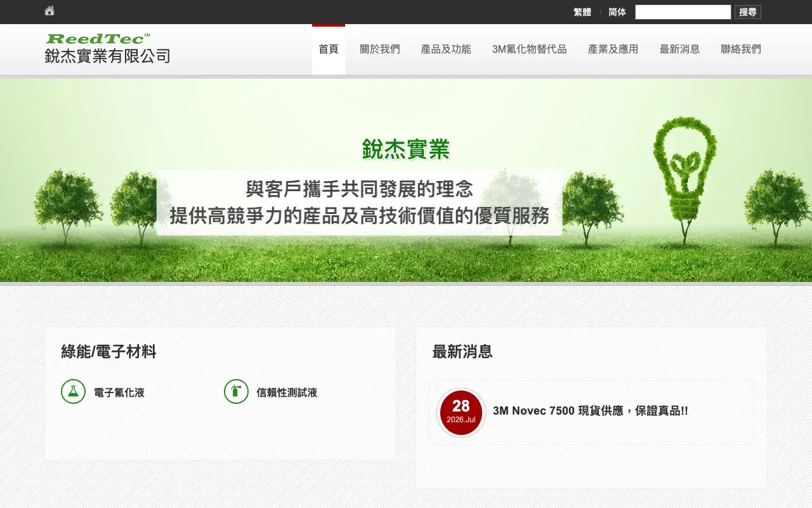Click the 銳杰實業 banner title
Image resolution: width=812 pixels, height=508 pixels.
coord(406,150)
